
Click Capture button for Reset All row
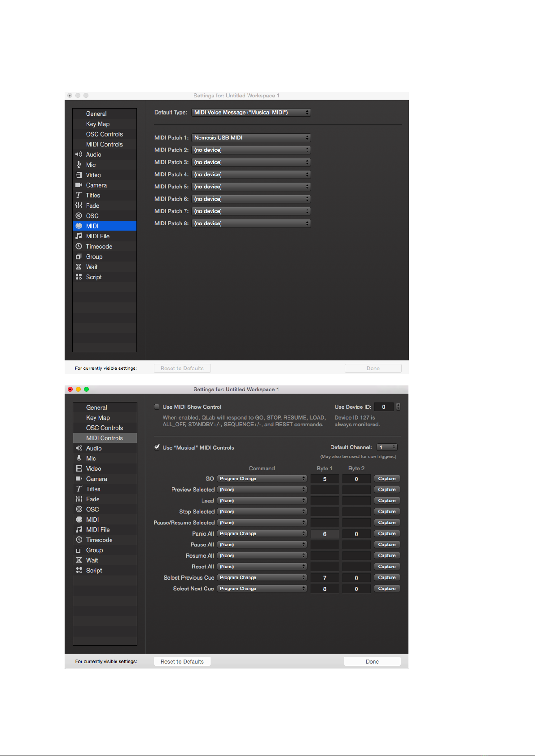(x=387, y=567)
